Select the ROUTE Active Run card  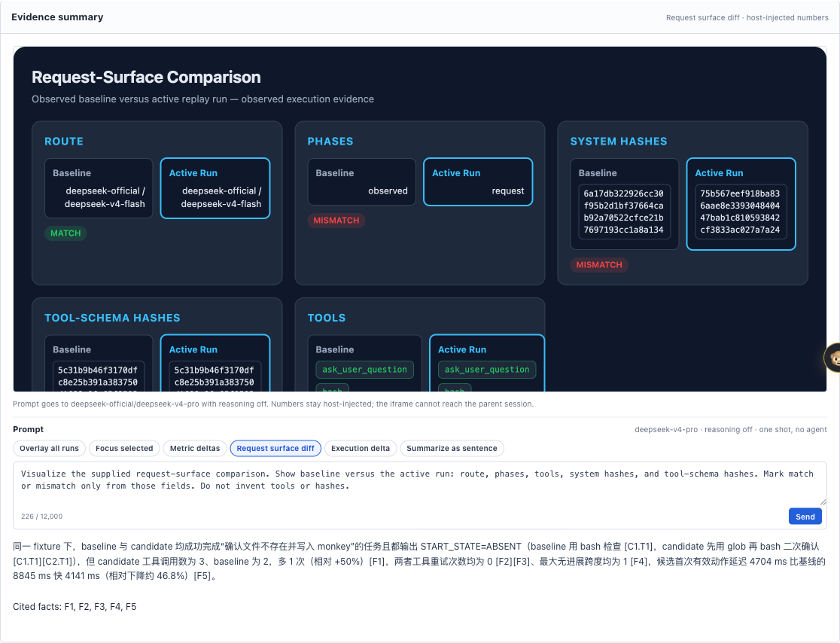point(215,188)
